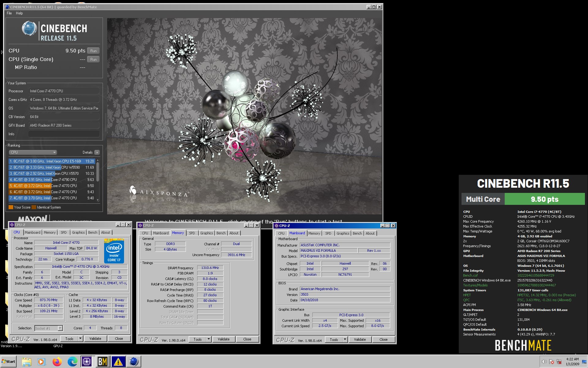
Task: Click Close button in first CPU-Z window
Action: click(119, 339)
